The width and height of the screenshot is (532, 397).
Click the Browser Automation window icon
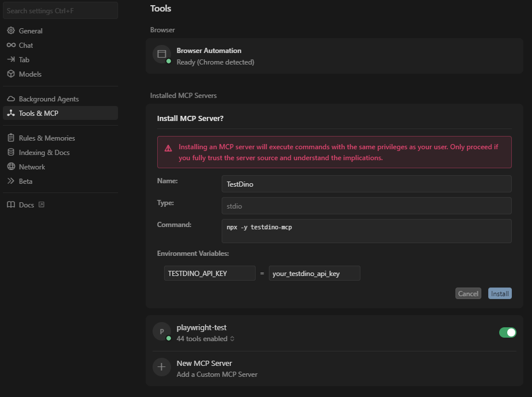coord(162,54)
